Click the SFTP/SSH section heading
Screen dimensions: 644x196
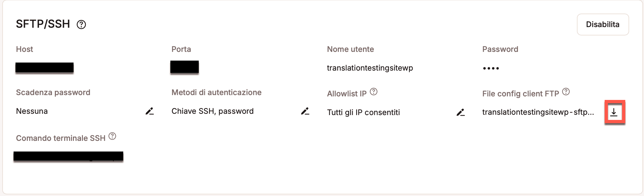point(43,24)
